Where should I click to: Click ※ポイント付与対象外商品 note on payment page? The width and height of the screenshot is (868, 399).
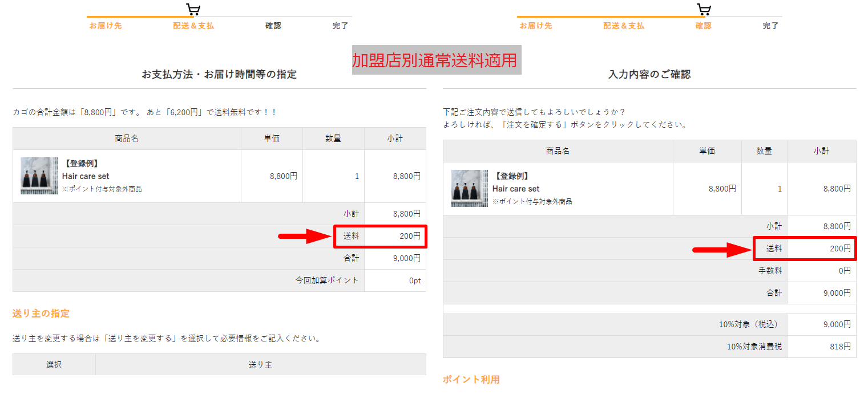pos(102,189)
